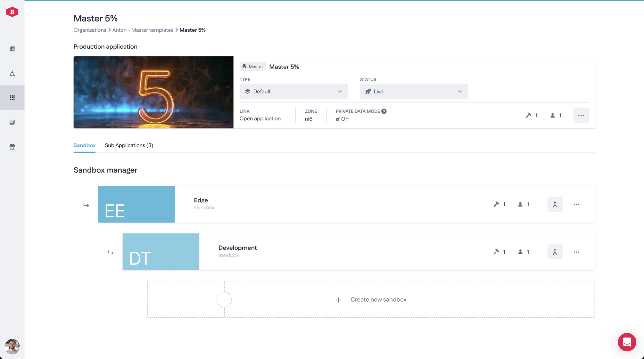Click the EE tile of the Edge sandbox
The height and width of the screenshot is (359, 644).
point(136,204)
